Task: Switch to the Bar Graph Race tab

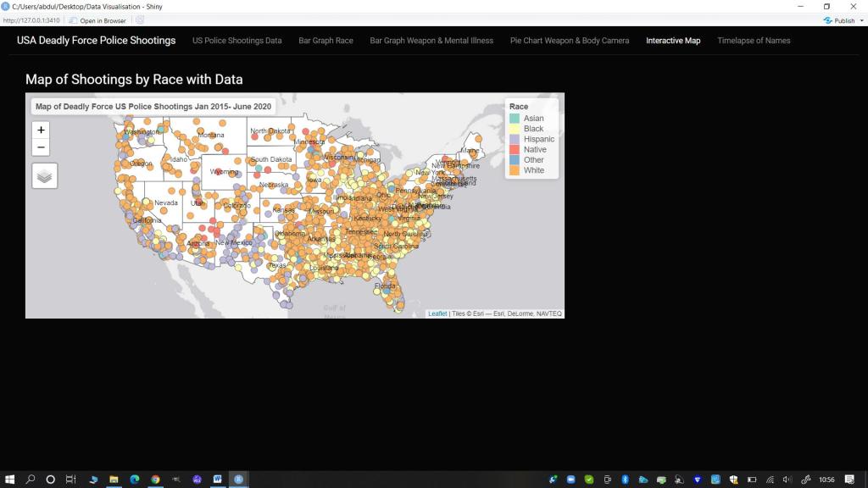Action: 325,41
